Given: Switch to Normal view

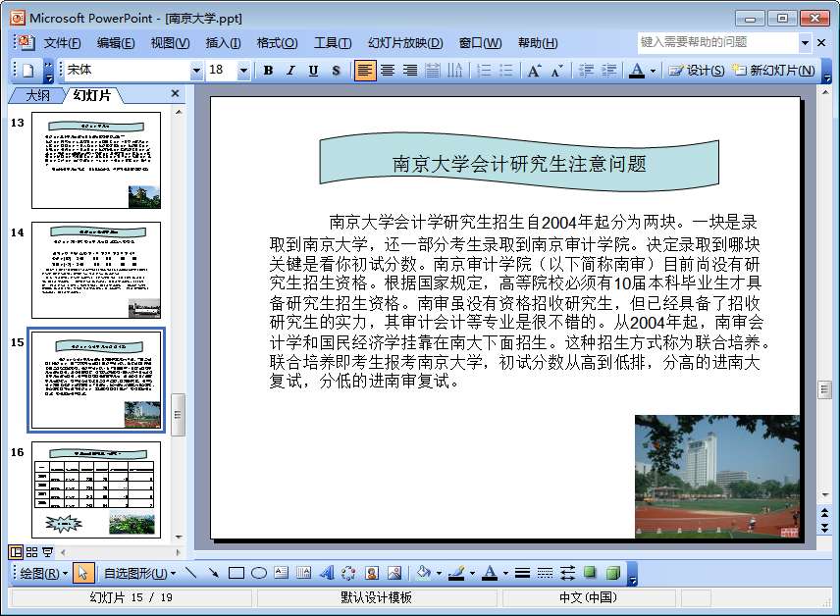Looking at the screenshot, I should click(16, 551).
